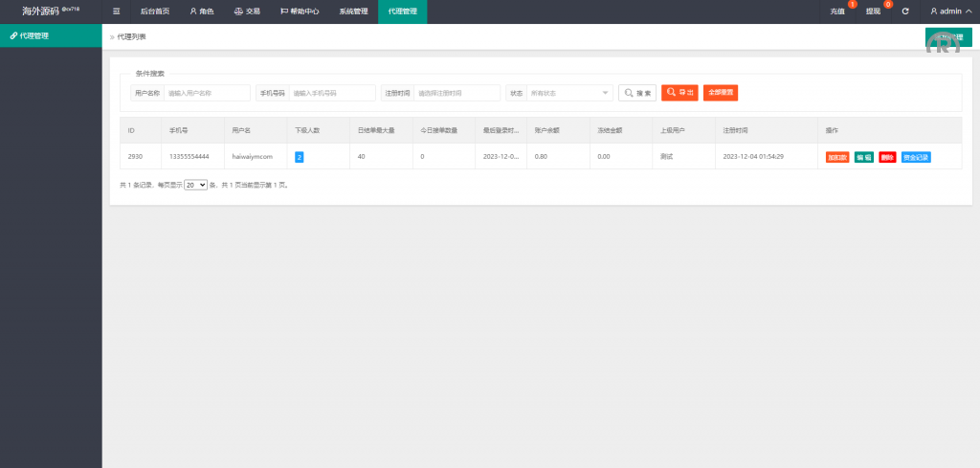Go to 后台首页 tab
The height and width of the screenshot is (468, 980).
(154, 11)
